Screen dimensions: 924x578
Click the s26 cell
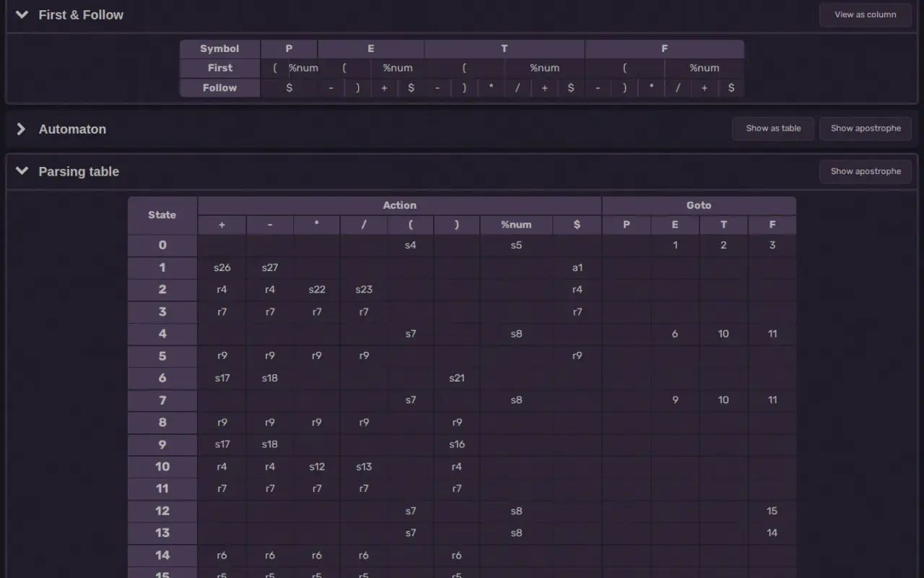pyautogui.click(x=222, y=267)
